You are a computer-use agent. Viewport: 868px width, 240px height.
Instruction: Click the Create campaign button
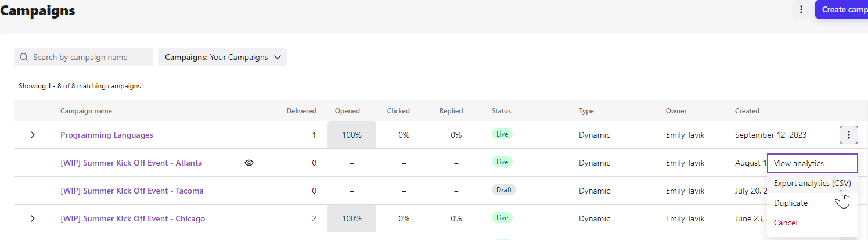[x=842, y=9]
